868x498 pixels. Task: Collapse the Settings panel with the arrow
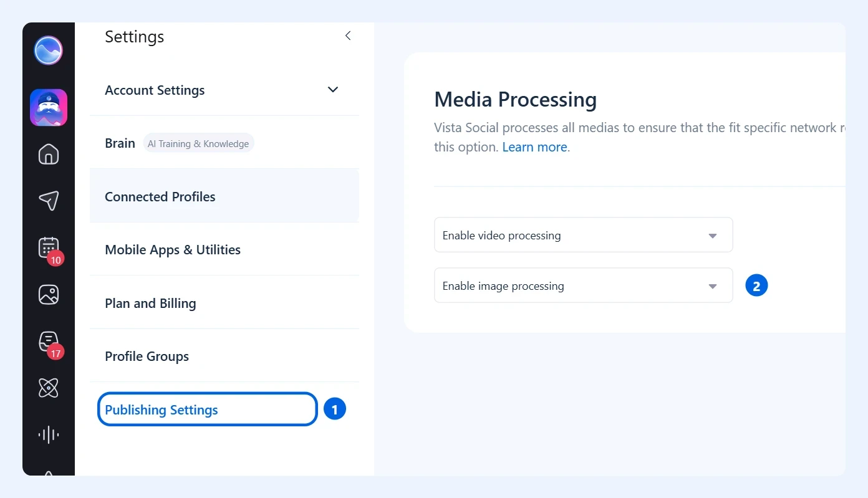tap(348, 36)
